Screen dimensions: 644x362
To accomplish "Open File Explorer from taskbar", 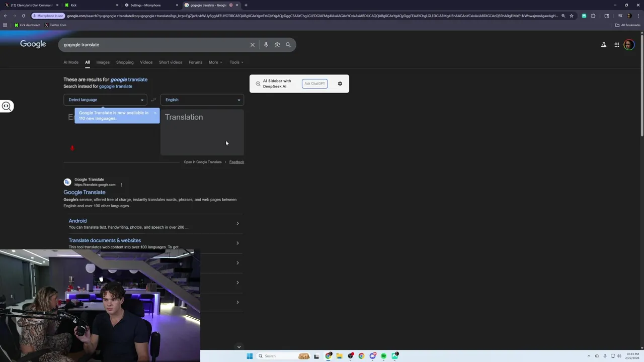I will click(x=339, y=356).
